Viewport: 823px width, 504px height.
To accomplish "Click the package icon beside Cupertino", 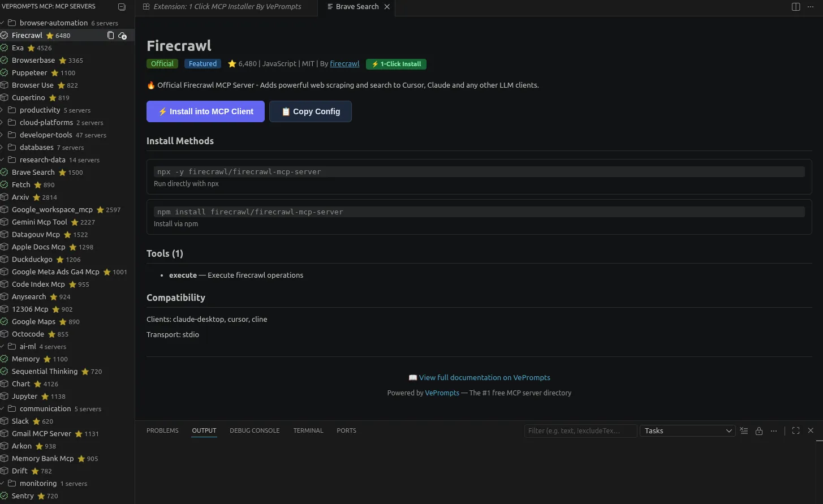I will pos(4,98).
